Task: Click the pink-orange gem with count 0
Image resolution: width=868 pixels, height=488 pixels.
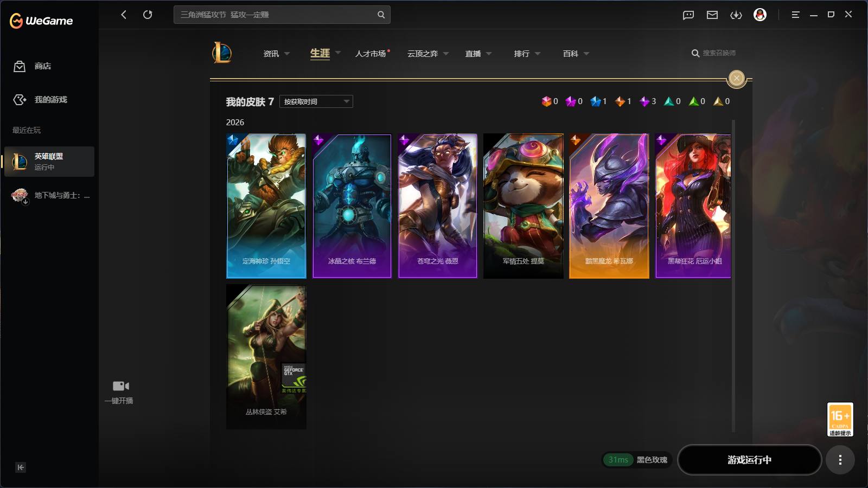Action: click(546, 101)
